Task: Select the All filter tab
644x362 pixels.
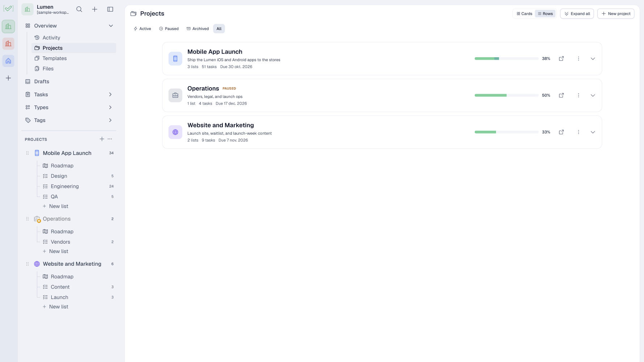Action: click(x=219, y=29)
